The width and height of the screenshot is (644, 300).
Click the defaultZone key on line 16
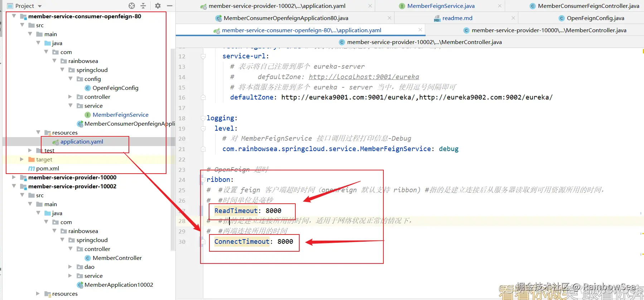(252, 97)
